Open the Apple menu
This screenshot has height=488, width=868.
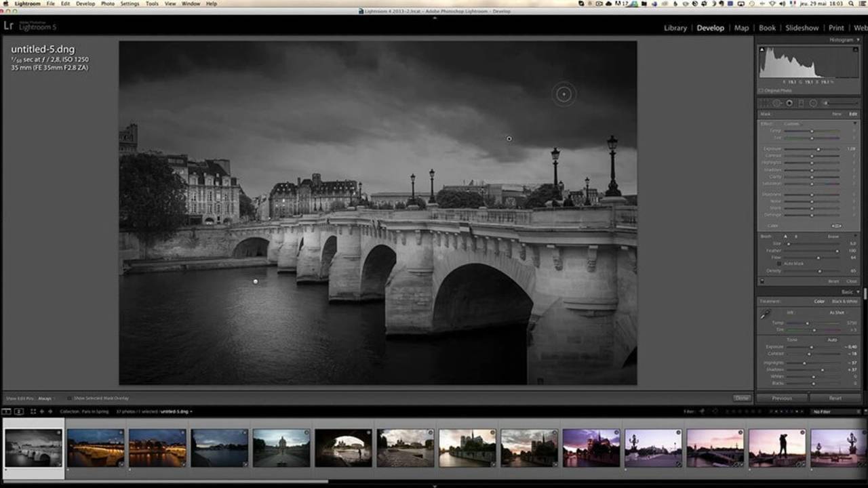click(6, 3)
